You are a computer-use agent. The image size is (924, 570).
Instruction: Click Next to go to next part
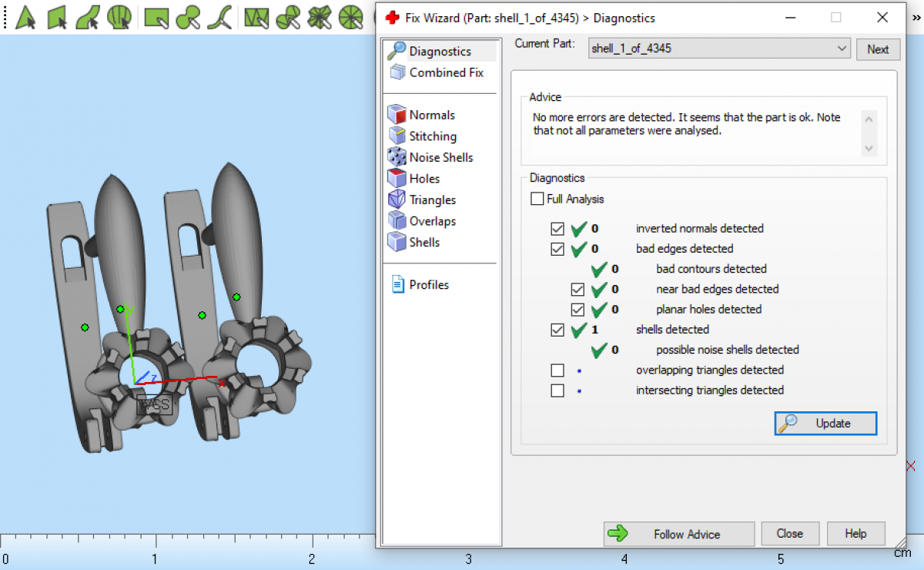pos(877,49)
